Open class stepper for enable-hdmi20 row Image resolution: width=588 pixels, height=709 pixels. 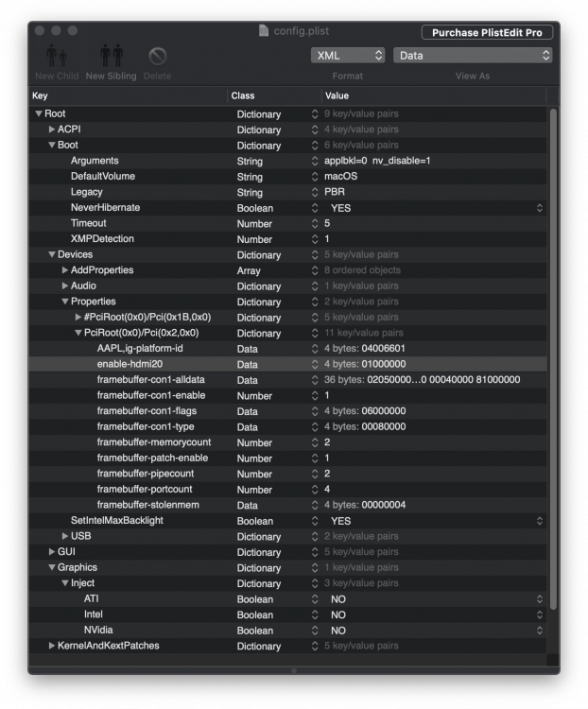(x=315, y=364)
